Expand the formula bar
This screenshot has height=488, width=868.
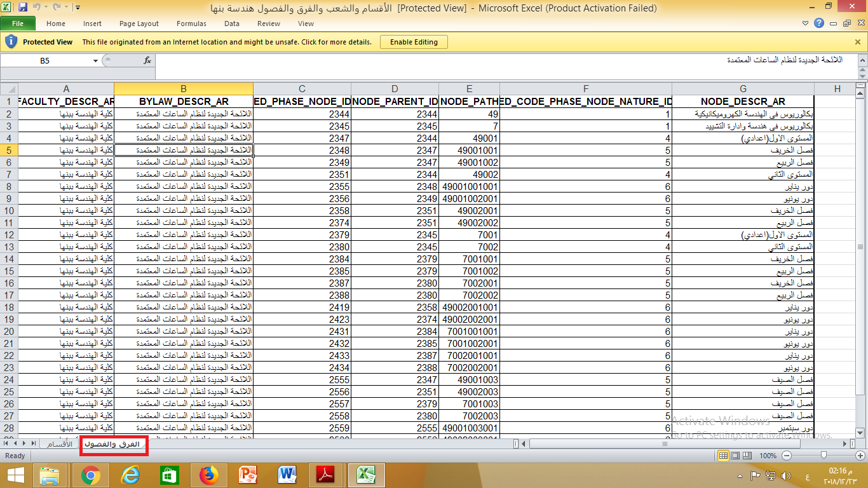click(862, 60)
